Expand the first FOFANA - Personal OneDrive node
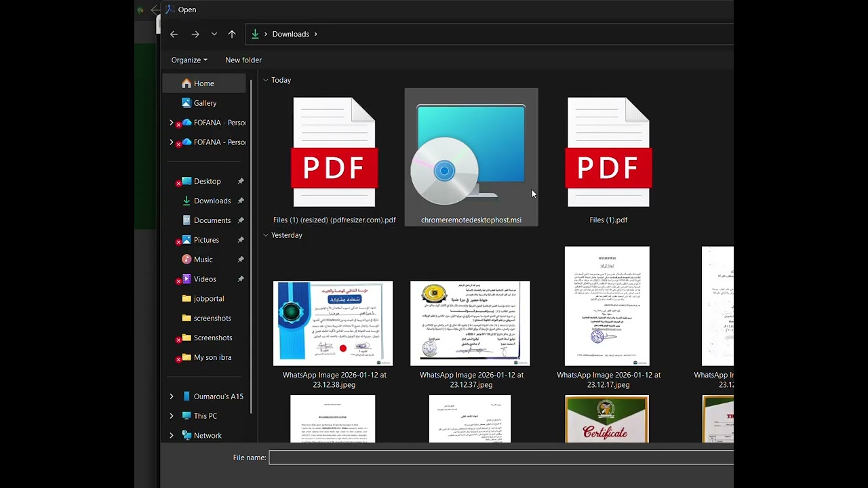The width and height of the screenshot is (868, 488). [x=171, y=123]
